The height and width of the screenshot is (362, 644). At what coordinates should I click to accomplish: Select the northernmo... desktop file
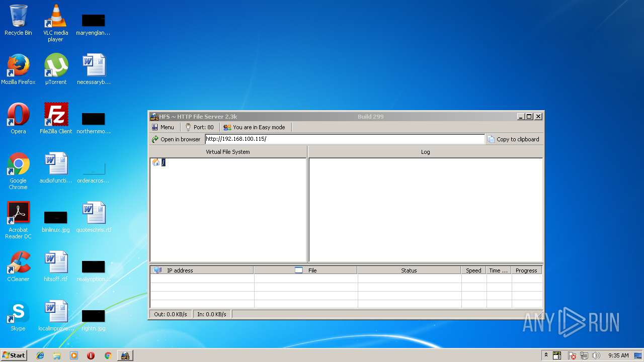(94, 123)
